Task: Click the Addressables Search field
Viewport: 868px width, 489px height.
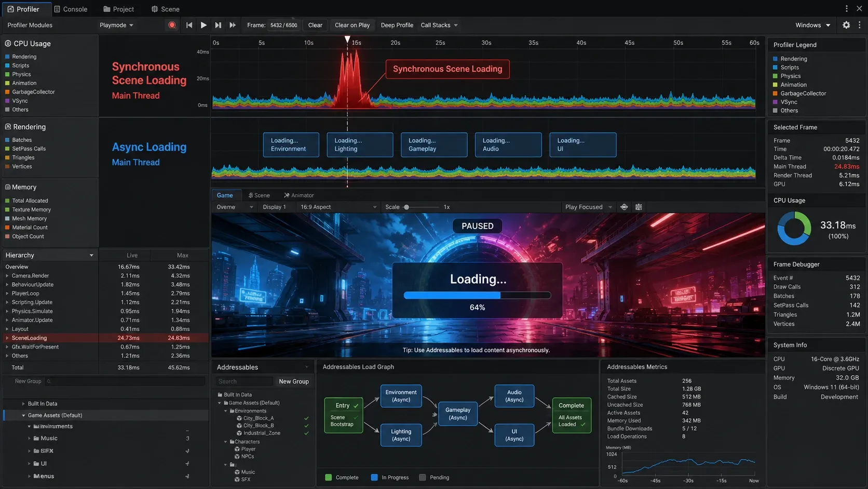Action: pyautogui.click(x=245, y=381)
